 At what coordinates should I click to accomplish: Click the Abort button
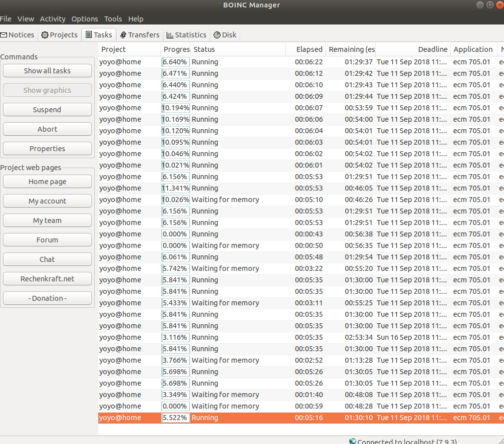point(47,129)
